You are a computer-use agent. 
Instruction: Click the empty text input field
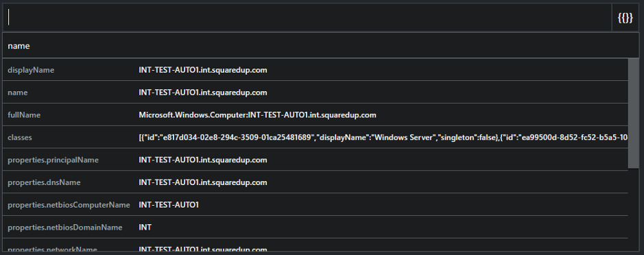(307, 18)
